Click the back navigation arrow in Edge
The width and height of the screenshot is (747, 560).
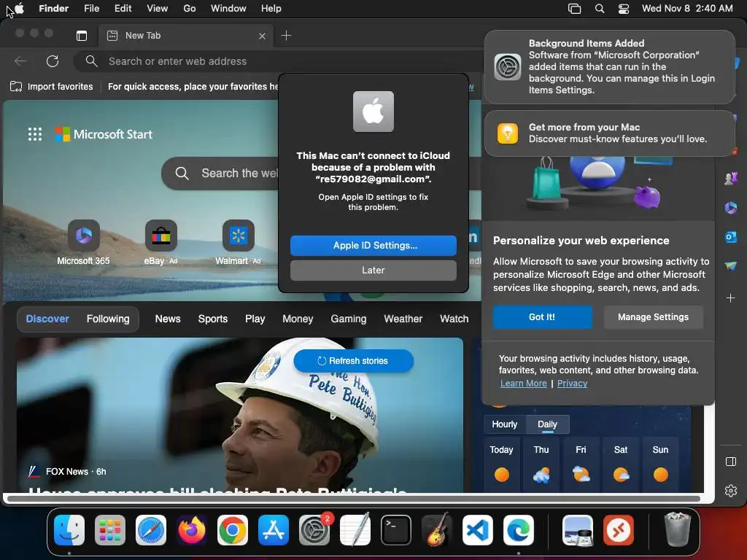click(20, 61)
